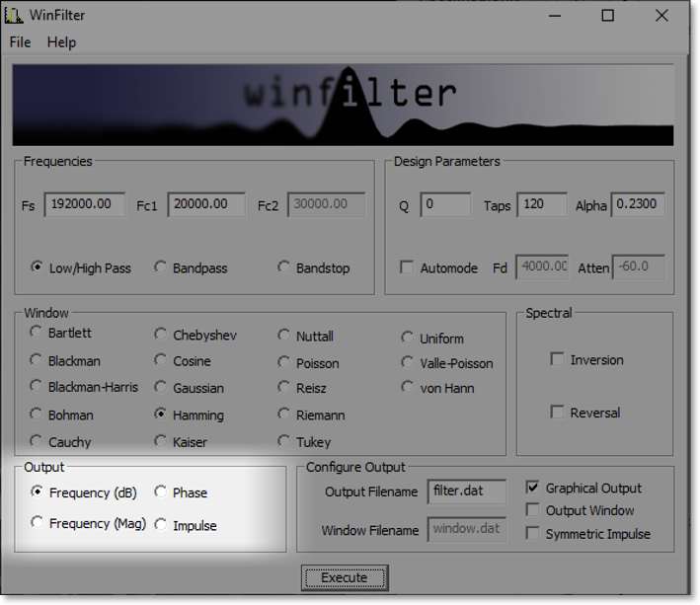The image size is (700, 605).
Task: Open the File menu
Action: pos(20,42)
